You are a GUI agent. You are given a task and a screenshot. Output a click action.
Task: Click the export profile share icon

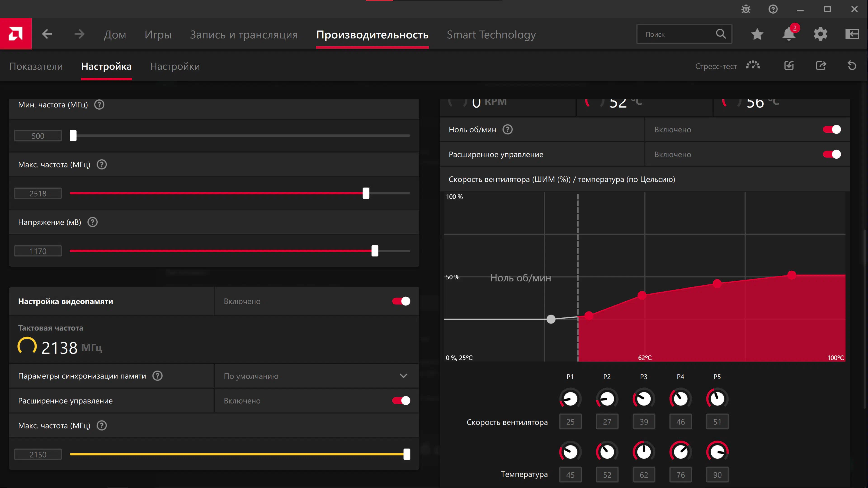[x=821, y=65]
